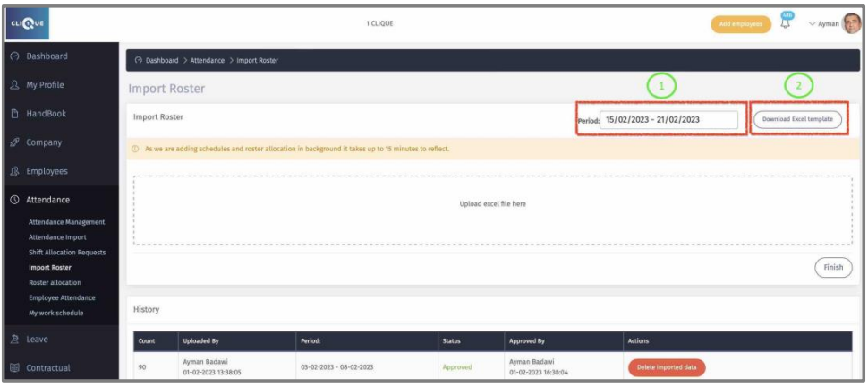Screen dimensions: 868x387
Task: Expand the Ayman user dropdown
Action: coord(823,24)
